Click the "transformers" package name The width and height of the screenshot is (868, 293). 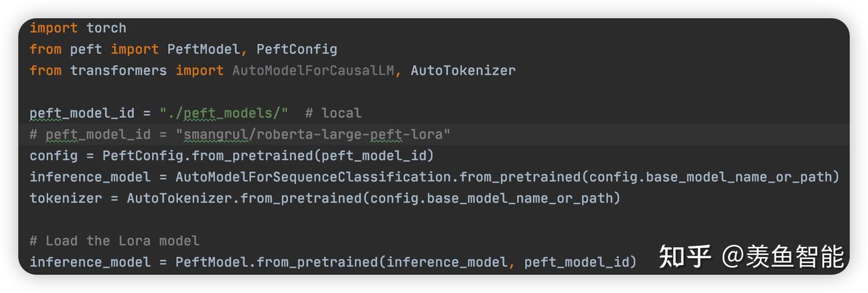tap(118, 71)
